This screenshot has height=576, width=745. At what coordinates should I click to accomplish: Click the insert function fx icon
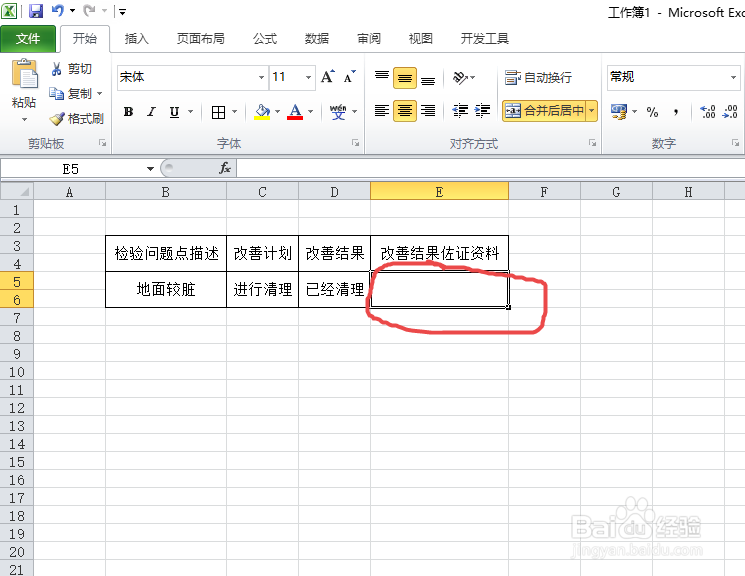coord(225,168)
